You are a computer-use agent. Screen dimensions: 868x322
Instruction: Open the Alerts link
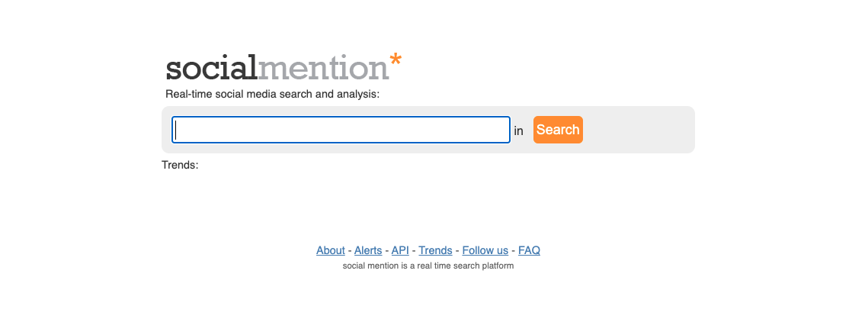click(x=368, y=250)
